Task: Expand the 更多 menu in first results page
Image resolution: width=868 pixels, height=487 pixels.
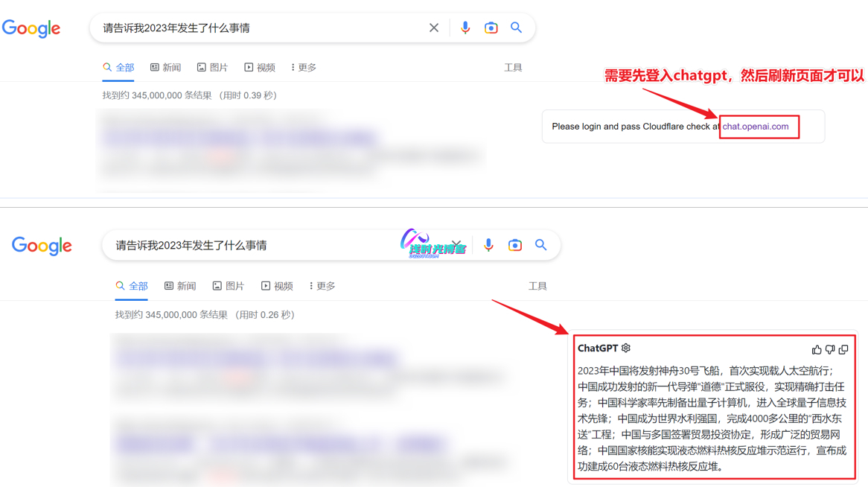Action: (304, 68)
